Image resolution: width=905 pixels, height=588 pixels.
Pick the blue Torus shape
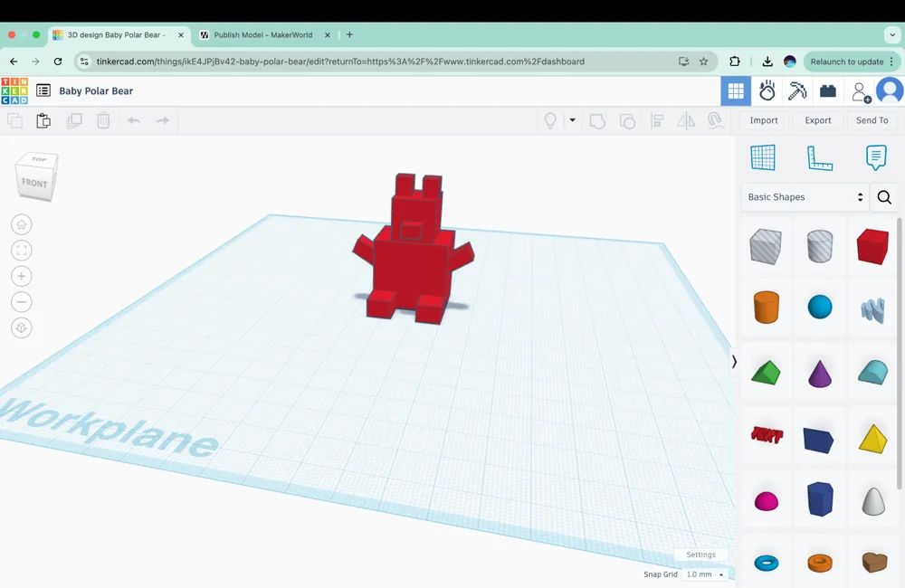pyautogui.click(x=767, y=563)
